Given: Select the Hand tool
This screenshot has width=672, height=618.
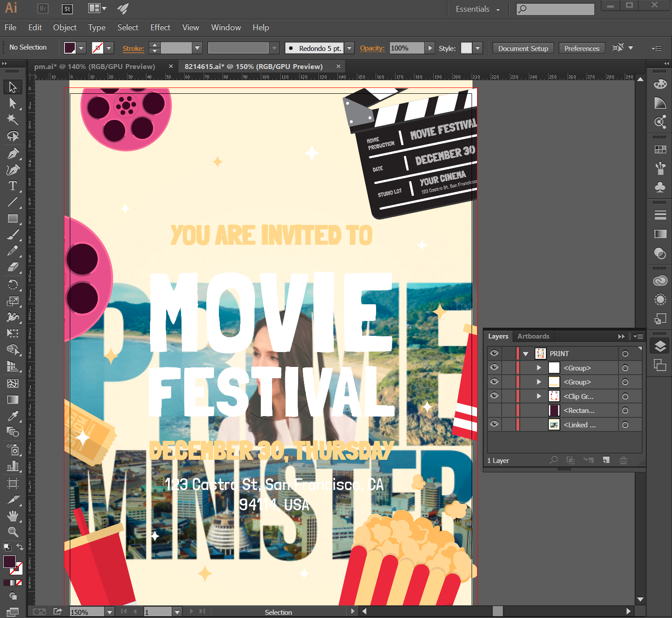Looking at the screenshot, I should click(x=13, y=515).
